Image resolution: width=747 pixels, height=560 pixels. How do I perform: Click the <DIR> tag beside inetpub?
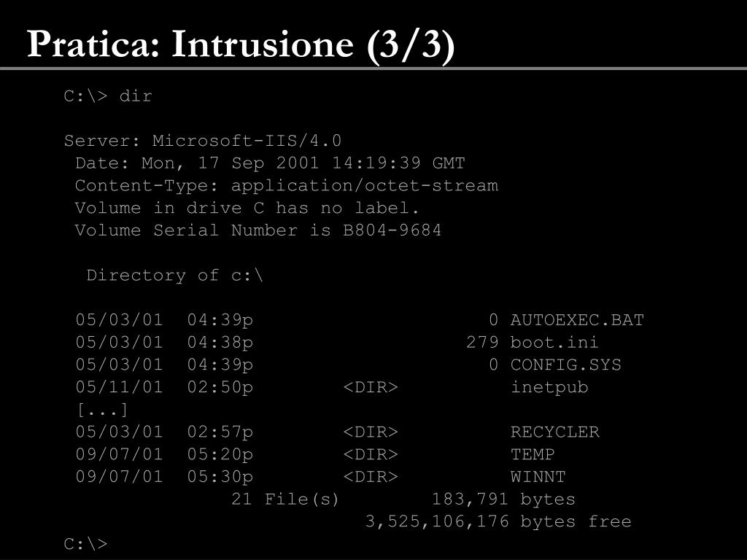(x=371, y=387)
